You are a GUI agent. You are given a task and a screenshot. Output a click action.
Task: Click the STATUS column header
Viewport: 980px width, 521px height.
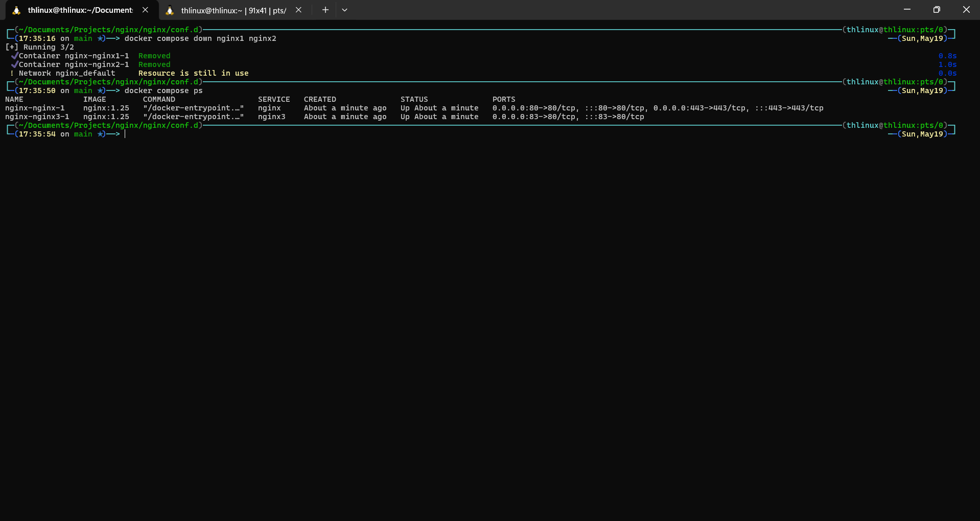coord(414,99)
